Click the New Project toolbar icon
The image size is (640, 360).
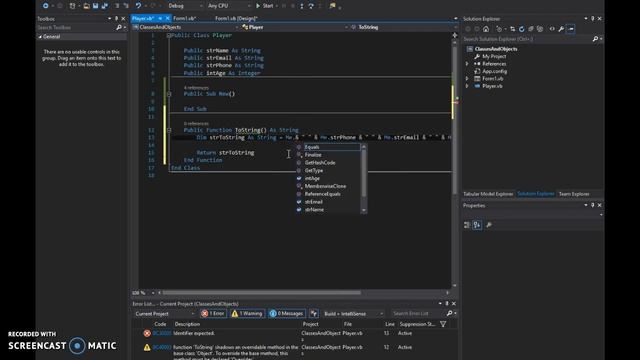point(72,6)
